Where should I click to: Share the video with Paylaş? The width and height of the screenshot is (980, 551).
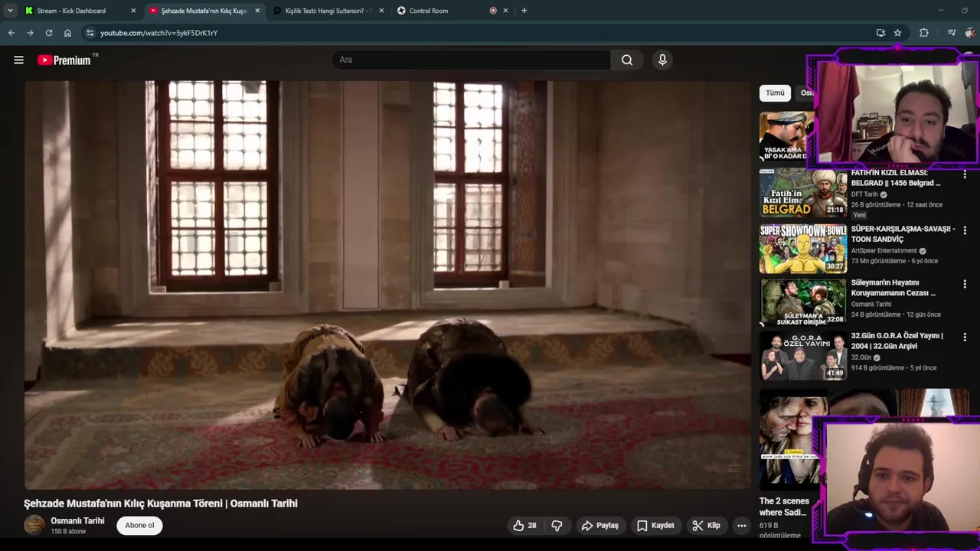coord(599,526)
